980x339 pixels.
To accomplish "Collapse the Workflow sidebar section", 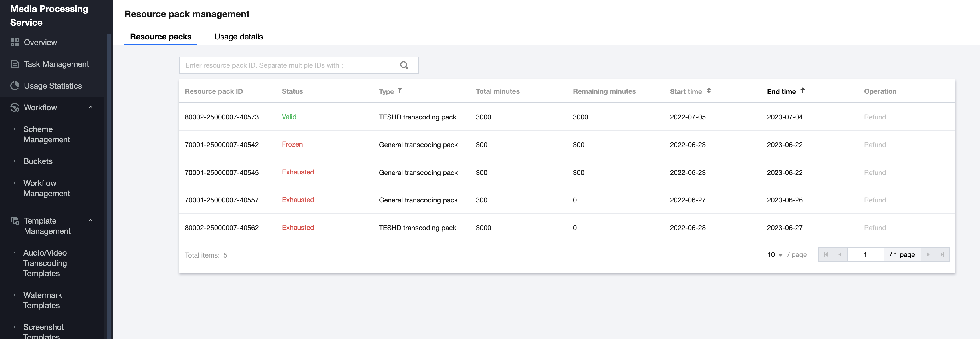I will (x=90, y=107).
